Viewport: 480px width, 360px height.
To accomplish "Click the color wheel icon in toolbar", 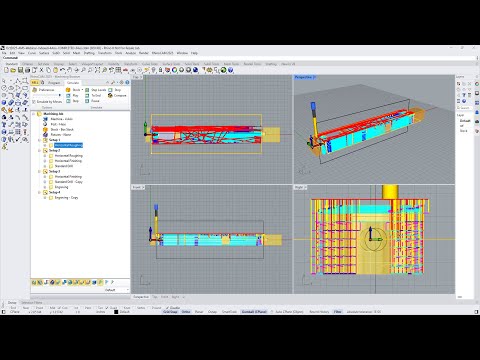I will pos(174,70).
